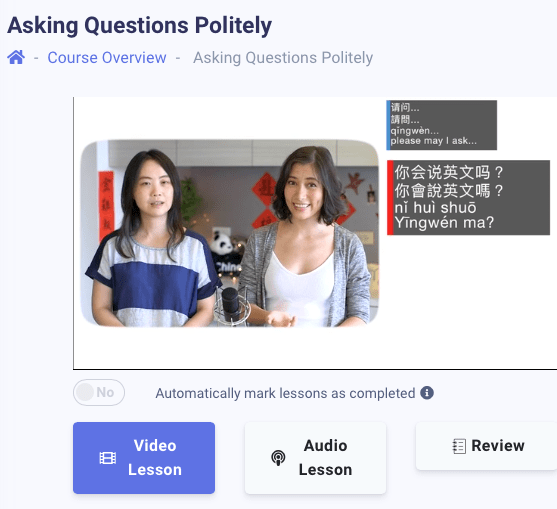Open the Review tab
Image resolution: width=557 pixels, height=509 pixels.
pos(486,446)
